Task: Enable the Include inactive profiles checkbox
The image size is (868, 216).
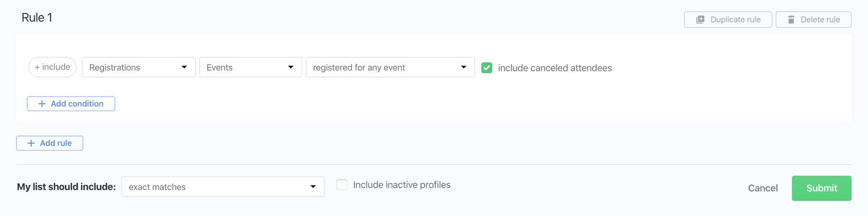Action: pyautogui.click(x=342, y=185)
